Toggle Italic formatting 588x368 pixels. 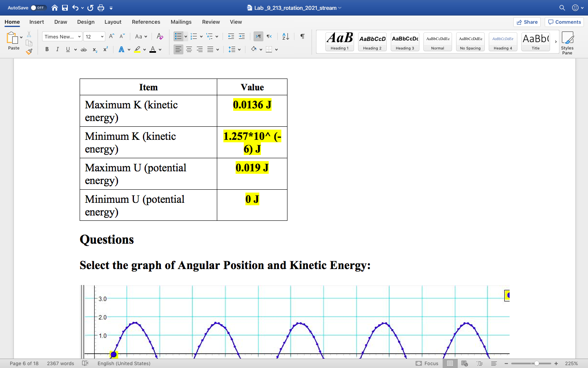[x=57, y=49]
